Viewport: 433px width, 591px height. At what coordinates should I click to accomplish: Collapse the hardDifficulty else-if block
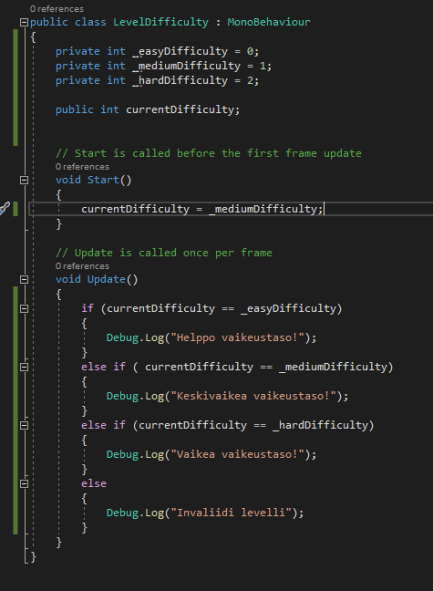pos(24,425)
